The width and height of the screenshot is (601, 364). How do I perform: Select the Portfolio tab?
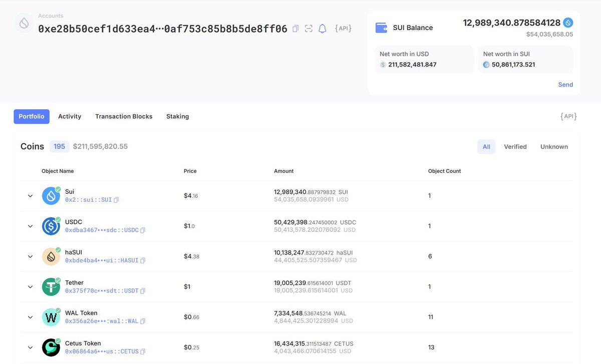[x=32, y=116]
